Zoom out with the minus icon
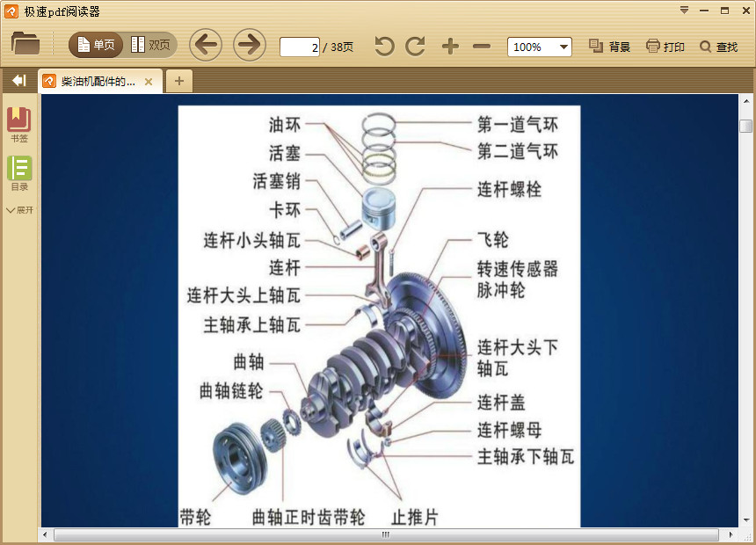Viewport: 756px width, 545px height. [x=482, y=47]
